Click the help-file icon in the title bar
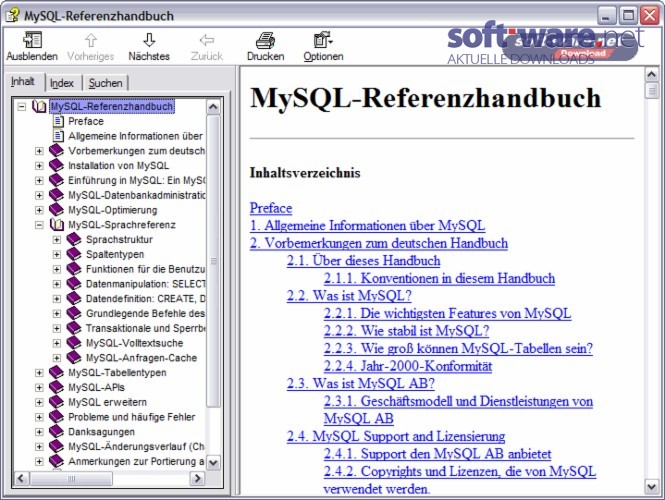The height and width of the screenshot is (500, 665). point(13,16)
